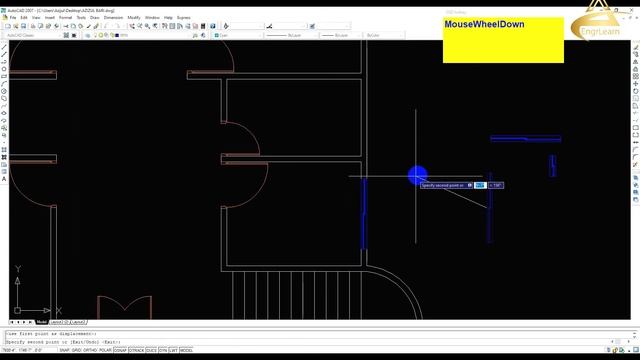Open the Draw menu

point(95,18)
